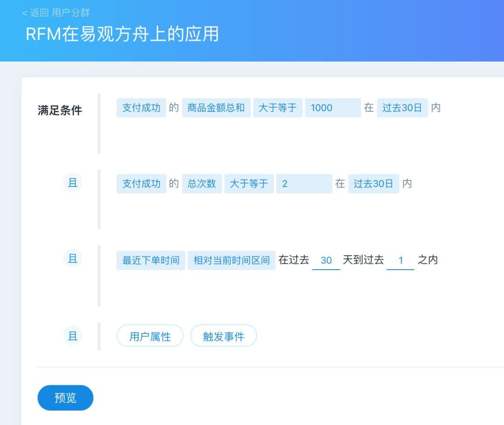Open the 商品金额总和 metric dropdown
This screenshot has width=504, height=425.
216,108
